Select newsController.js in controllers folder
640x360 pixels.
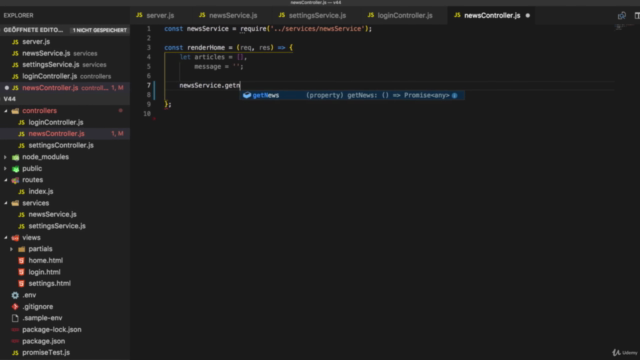click(x=65, y=133)
